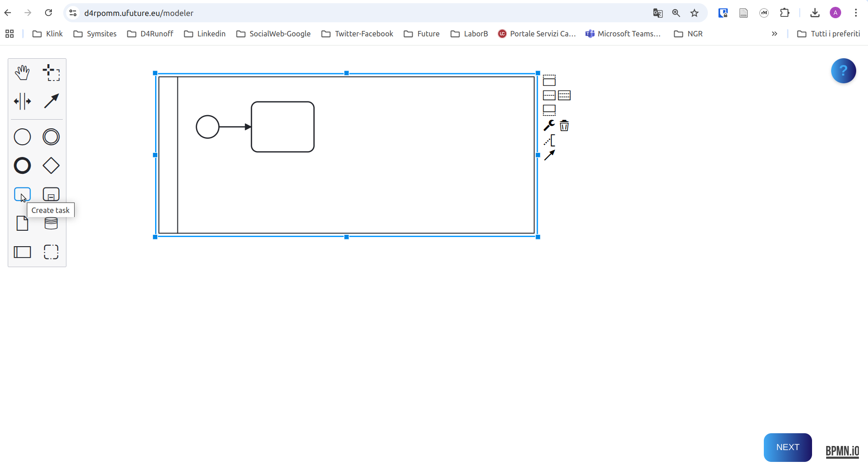Select the global connect arrow tool

[51, 101]
